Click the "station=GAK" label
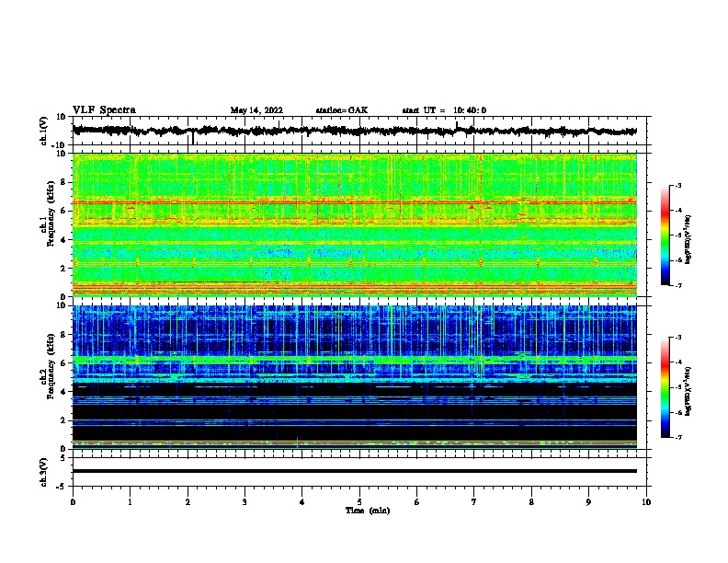728x563 pixels. coord(342,110)
